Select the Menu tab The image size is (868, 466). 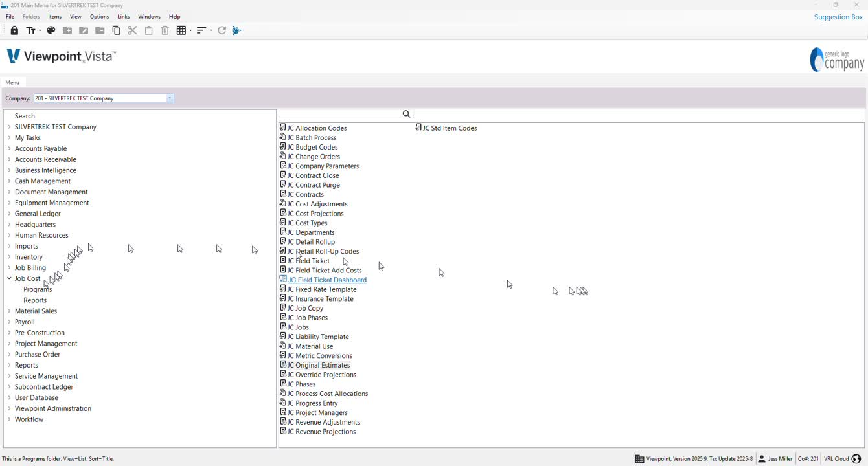[x=12, y=82]
